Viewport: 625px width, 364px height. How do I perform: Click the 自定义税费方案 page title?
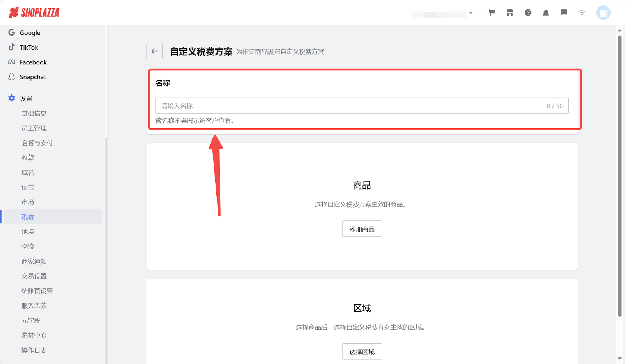coord(201,51)
